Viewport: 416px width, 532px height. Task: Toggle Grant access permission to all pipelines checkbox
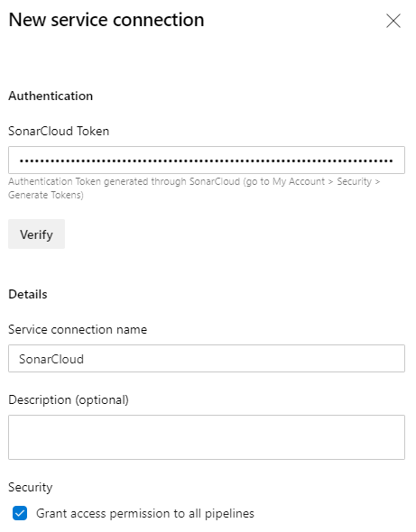tap(20, 513)
